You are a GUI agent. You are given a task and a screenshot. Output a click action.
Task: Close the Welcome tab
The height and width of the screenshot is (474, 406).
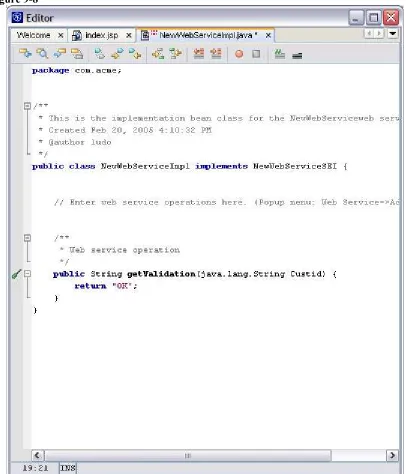click(61, 35)
